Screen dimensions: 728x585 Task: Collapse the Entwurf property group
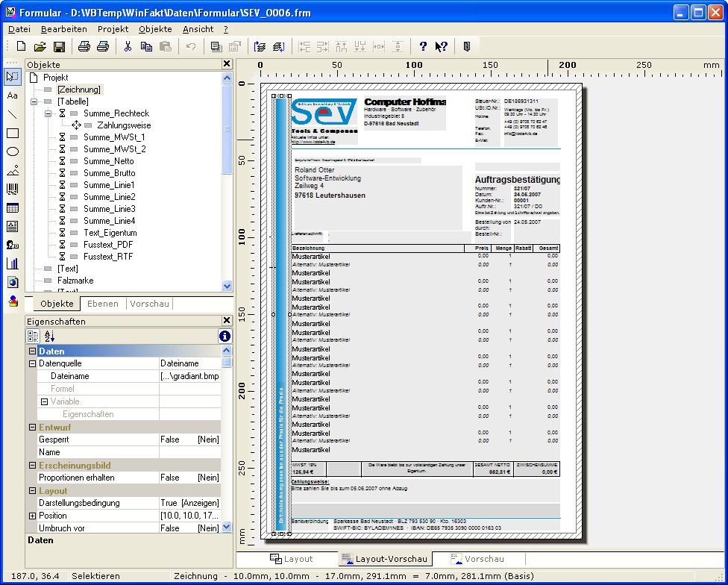[32, 427]
